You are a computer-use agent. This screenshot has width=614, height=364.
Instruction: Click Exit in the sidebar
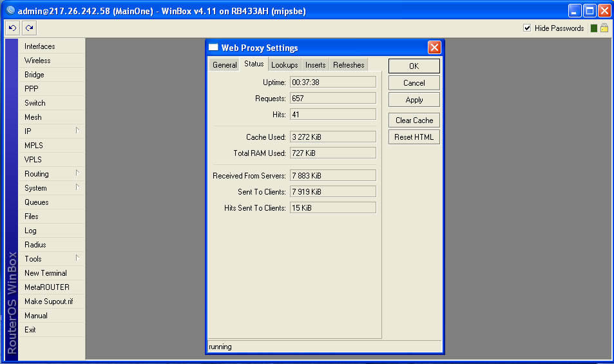point(52,330)
